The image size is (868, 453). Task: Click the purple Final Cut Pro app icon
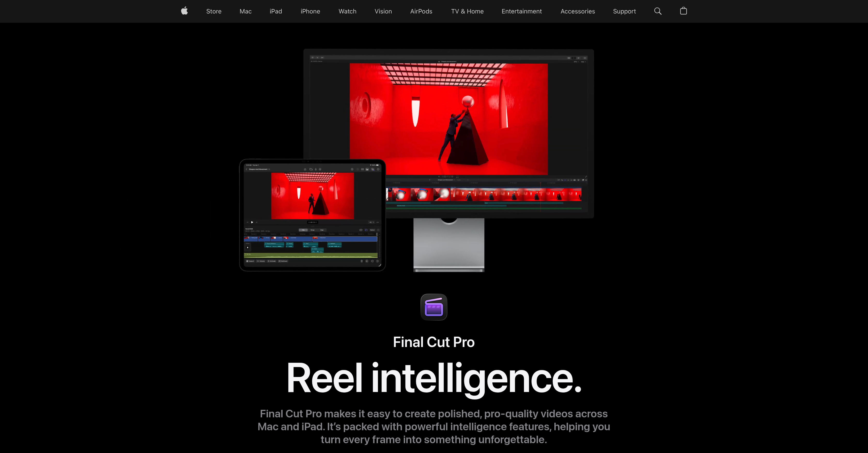(434, 307)
